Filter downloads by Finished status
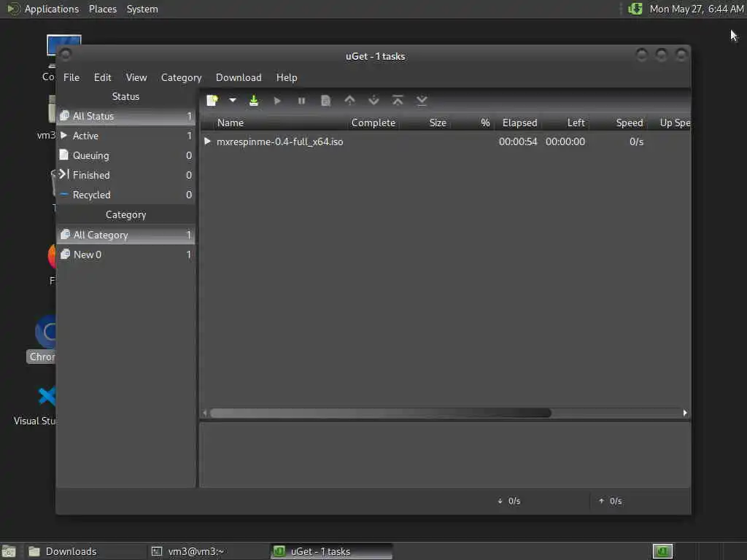 coord(125,175)
